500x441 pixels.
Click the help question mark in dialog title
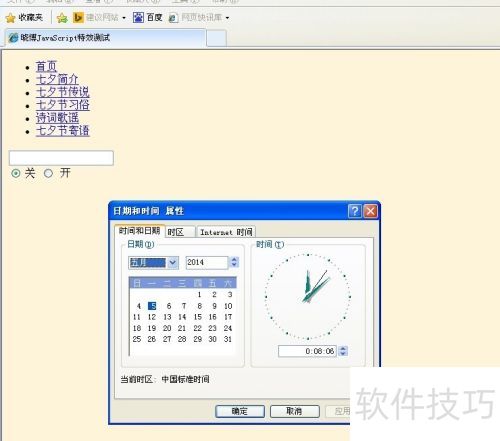tap(355, 211)
